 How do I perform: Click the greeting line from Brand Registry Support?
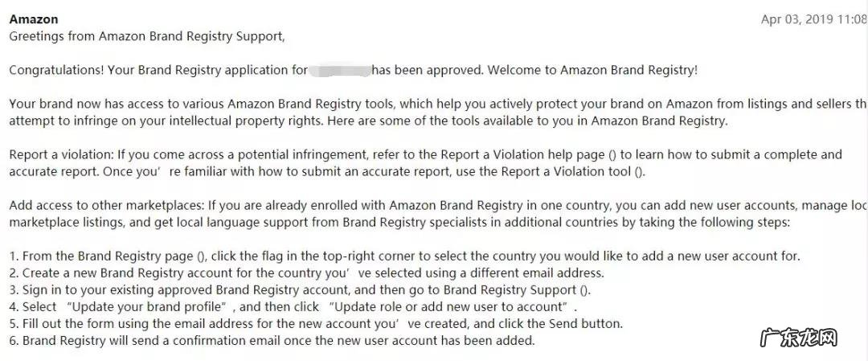(x=147, y=36)
